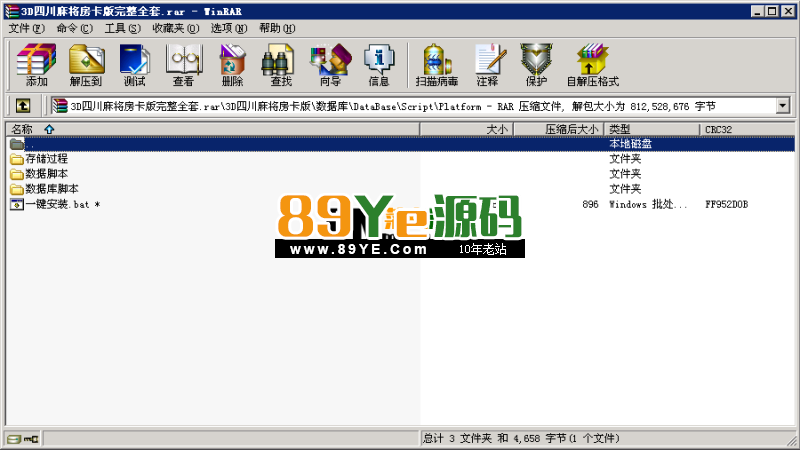Select the parent folder ".." row

coord(401,144)
